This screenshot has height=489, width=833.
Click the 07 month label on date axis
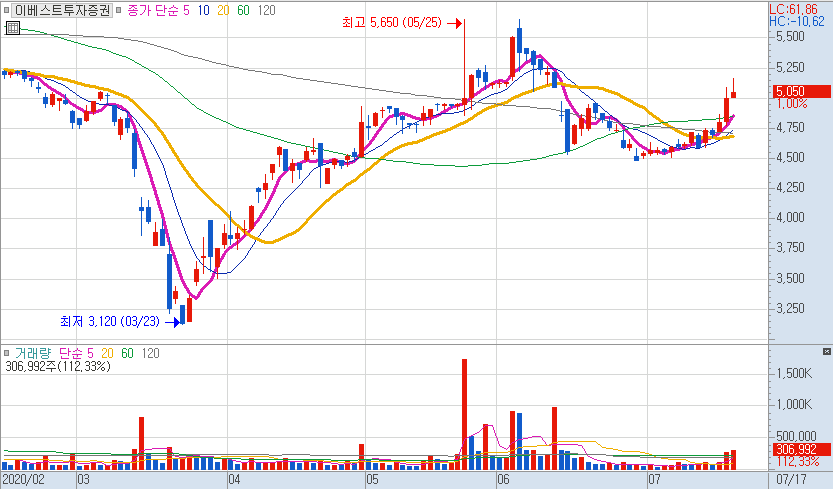tap(654, 480)
